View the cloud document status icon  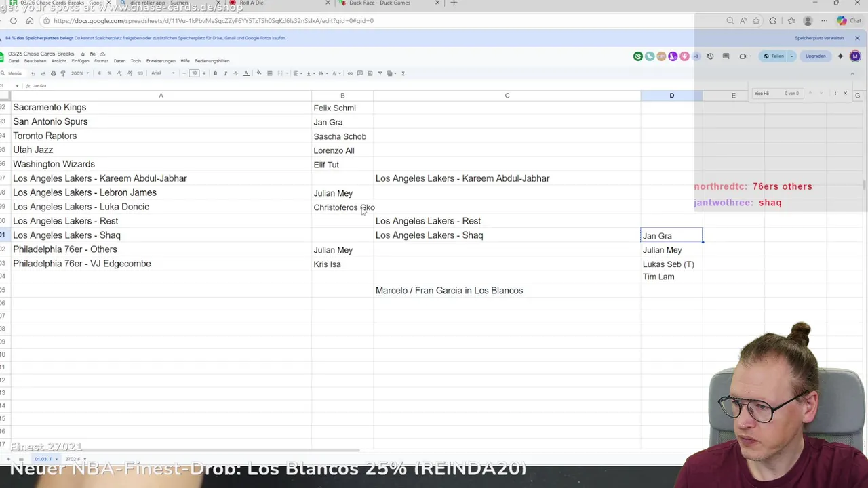[102, 54]
